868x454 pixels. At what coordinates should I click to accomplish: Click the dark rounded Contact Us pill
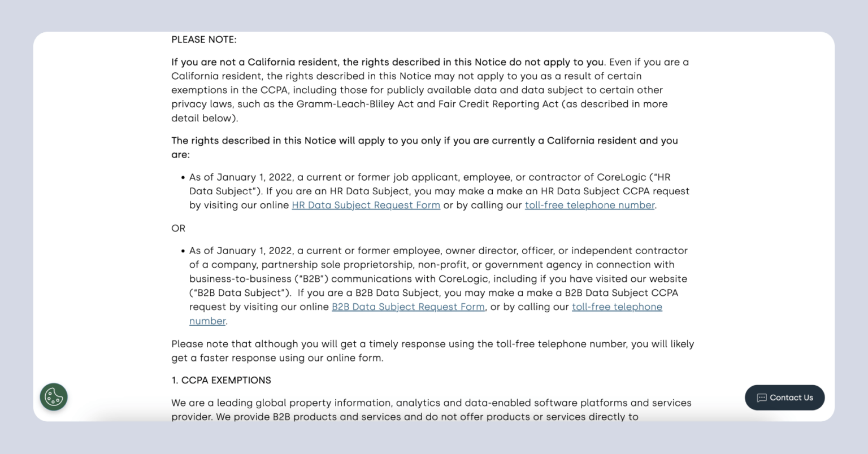click(x=784, y=398)
